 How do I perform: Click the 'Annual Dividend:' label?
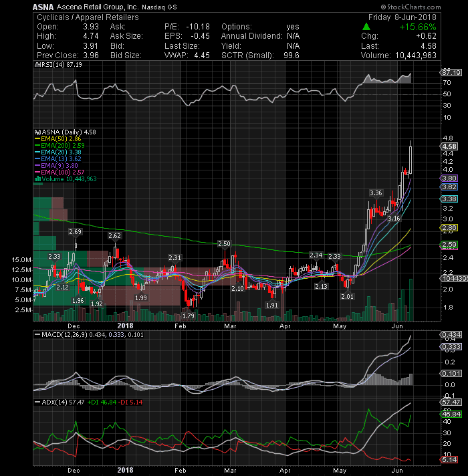coord(251,36)
